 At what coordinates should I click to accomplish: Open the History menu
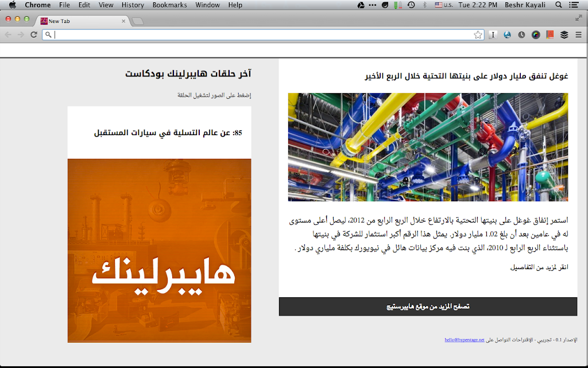click(133, 5)
